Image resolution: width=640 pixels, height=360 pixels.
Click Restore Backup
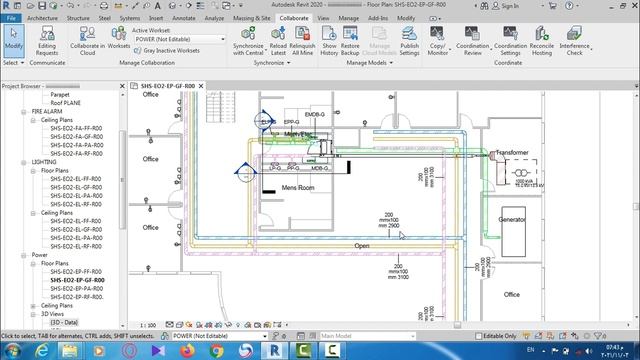tap(350, 41)
